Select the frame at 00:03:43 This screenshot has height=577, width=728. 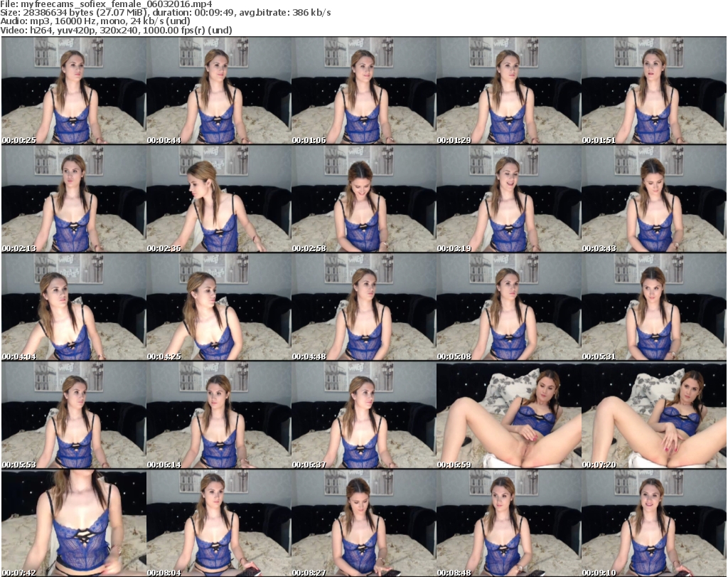click(x=653, y=199)
